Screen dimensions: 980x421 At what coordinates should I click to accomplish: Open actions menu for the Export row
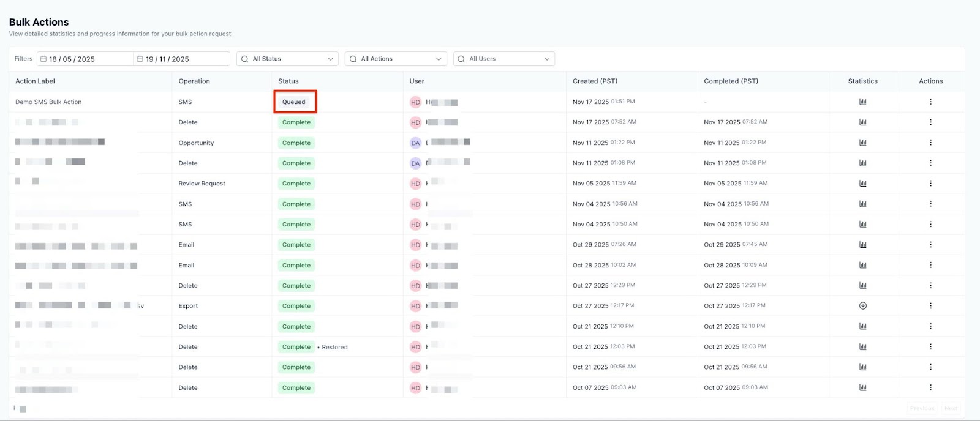[x=930, y=306]
